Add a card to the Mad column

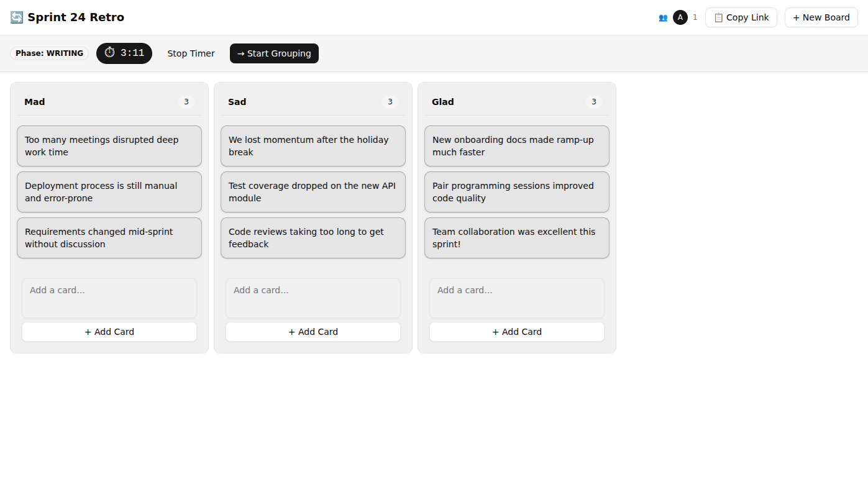pos(109,331)
